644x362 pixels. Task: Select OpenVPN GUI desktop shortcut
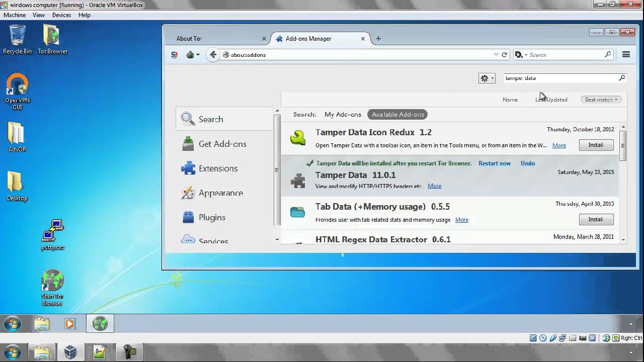(x=17, y=92)
